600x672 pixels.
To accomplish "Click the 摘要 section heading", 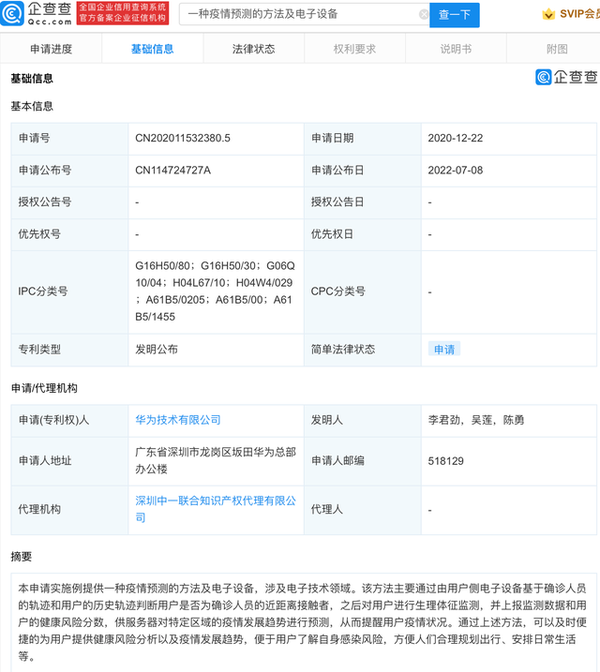I will point(21,557).
